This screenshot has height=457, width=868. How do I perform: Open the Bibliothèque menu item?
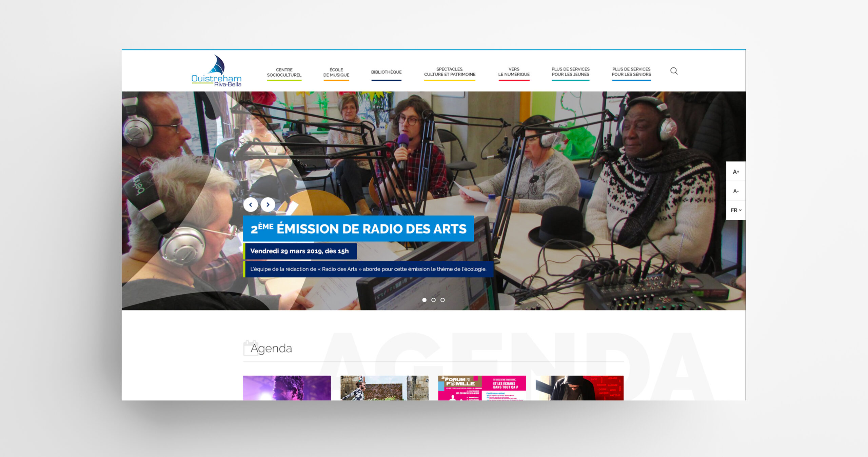(x=386, y=72)
